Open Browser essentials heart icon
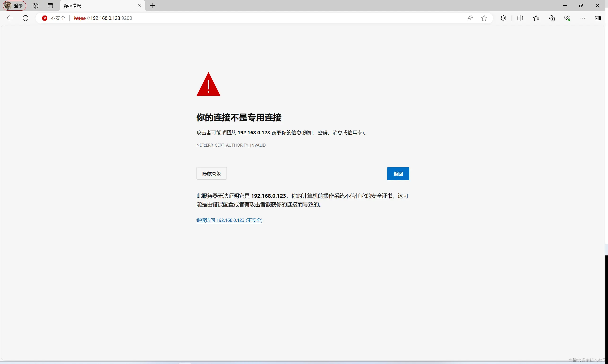This screenshot has height=364, width=608. point(567,18)
